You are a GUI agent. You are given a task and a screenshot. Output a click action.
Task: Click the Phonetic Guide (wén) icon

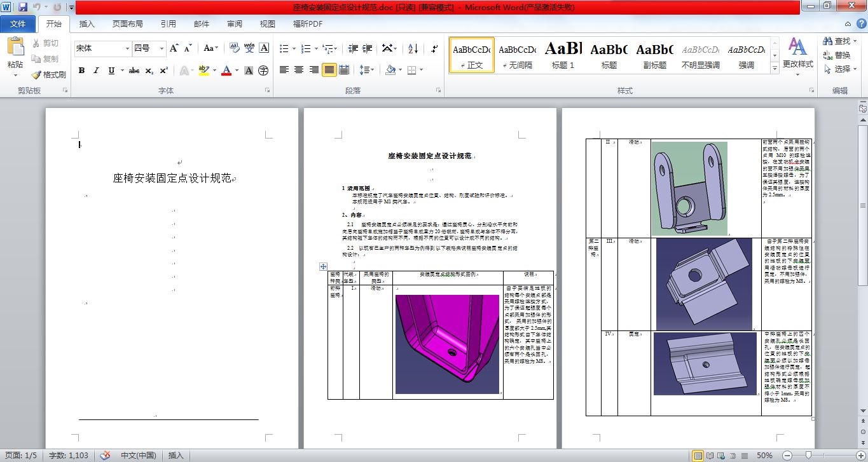click(x=249, y=48)
